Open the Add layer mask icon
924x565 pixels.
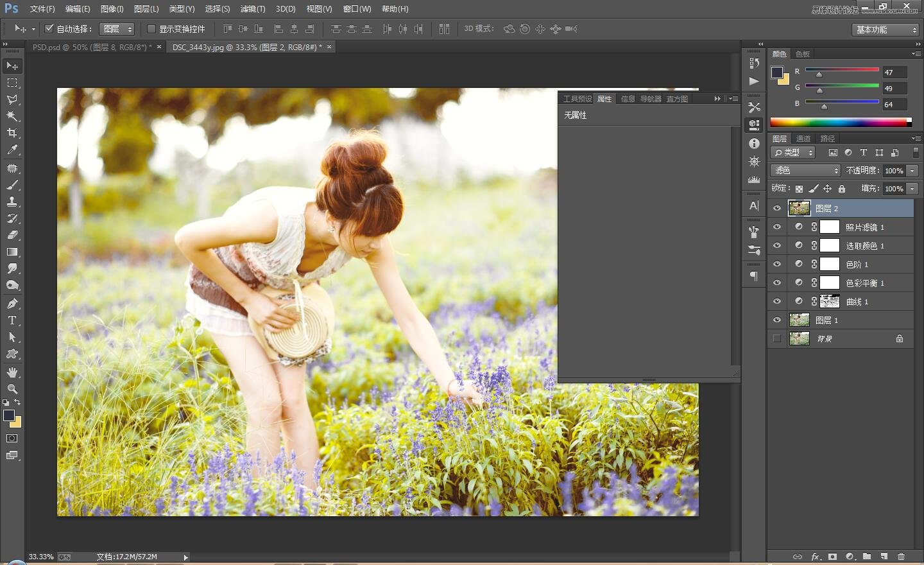tap(832, 557)
